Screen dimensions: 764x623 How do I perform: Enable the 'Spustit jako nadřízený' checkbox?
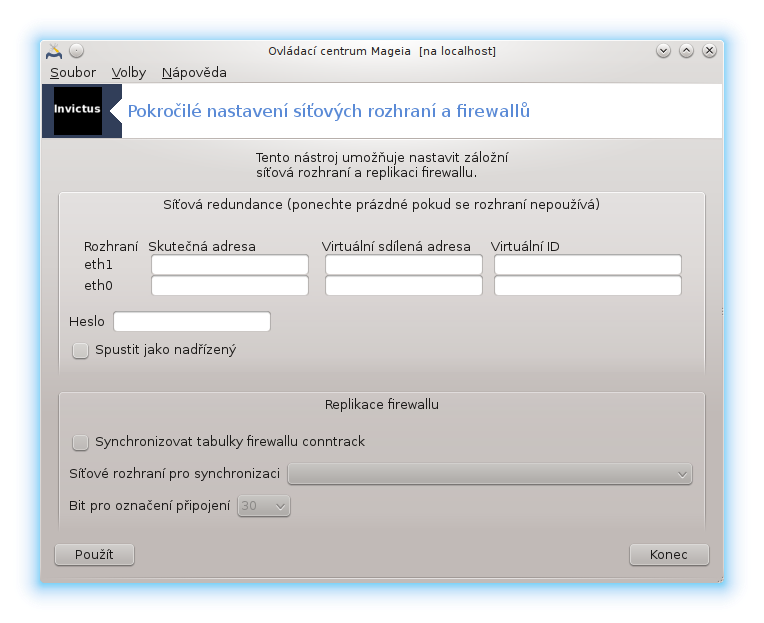(81, 351)
